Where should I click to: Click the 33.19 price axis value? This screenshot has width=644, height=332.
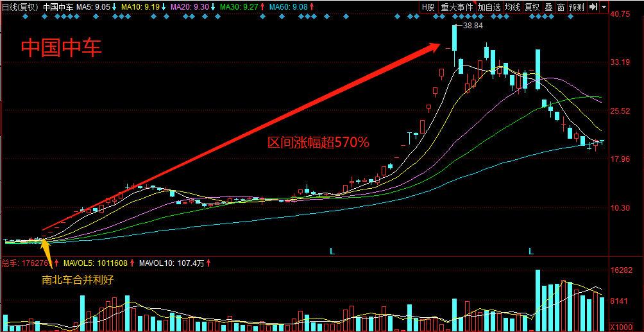620,62
